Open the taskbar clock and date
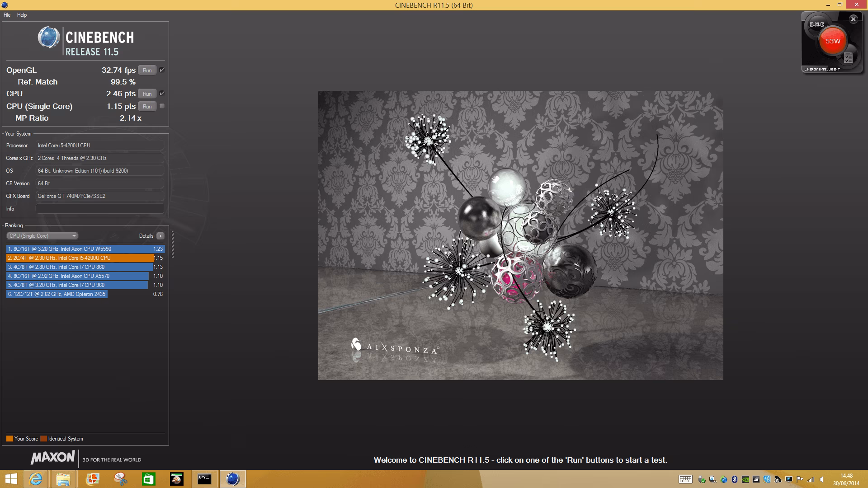This screenshot has width=868, height=488. (846, 479)
